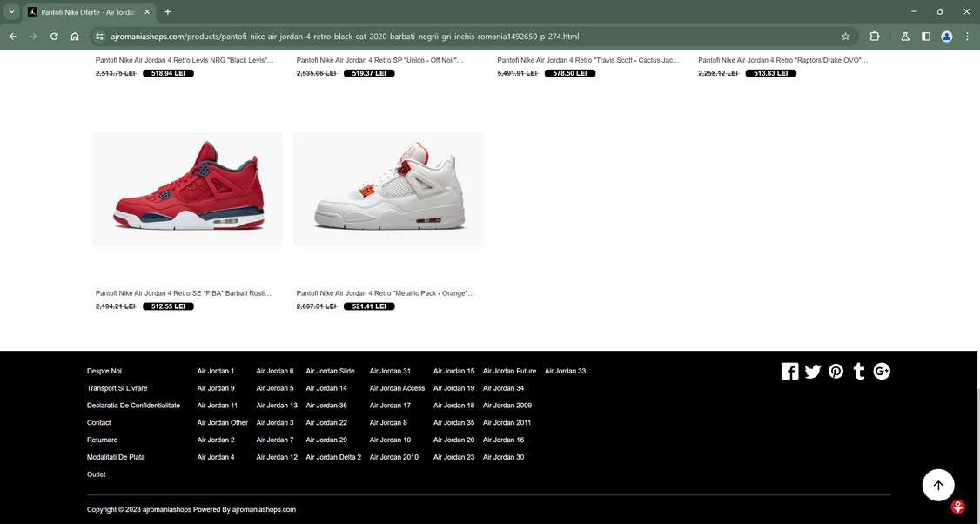Open the Twitter bird icon

click(x=813, y=372)
